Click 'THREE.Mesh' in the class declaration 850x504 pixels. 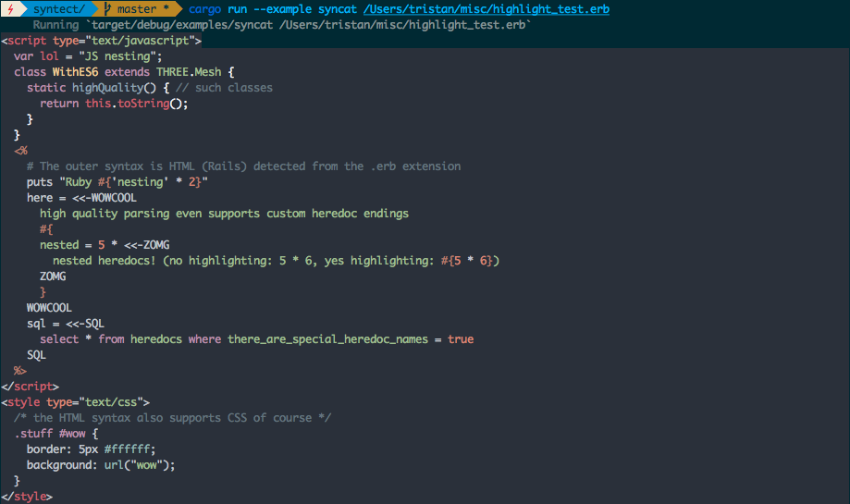click(189, 72)
